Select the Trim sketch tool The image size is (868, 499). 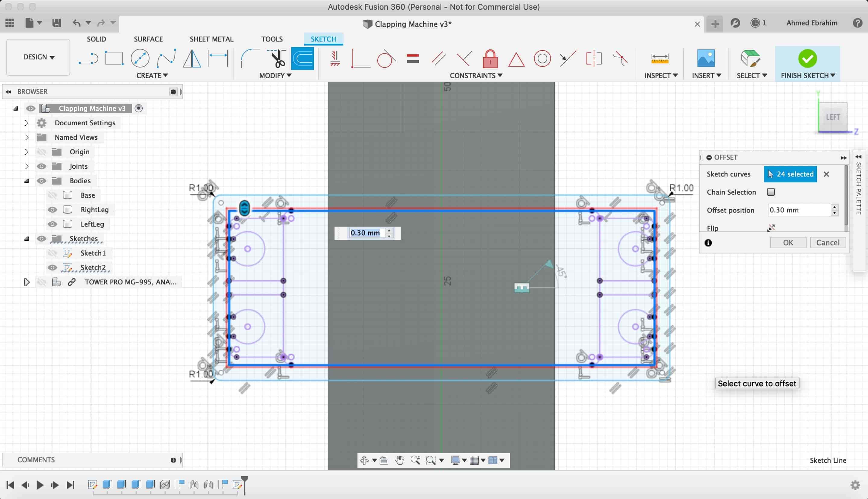point(275,58)
